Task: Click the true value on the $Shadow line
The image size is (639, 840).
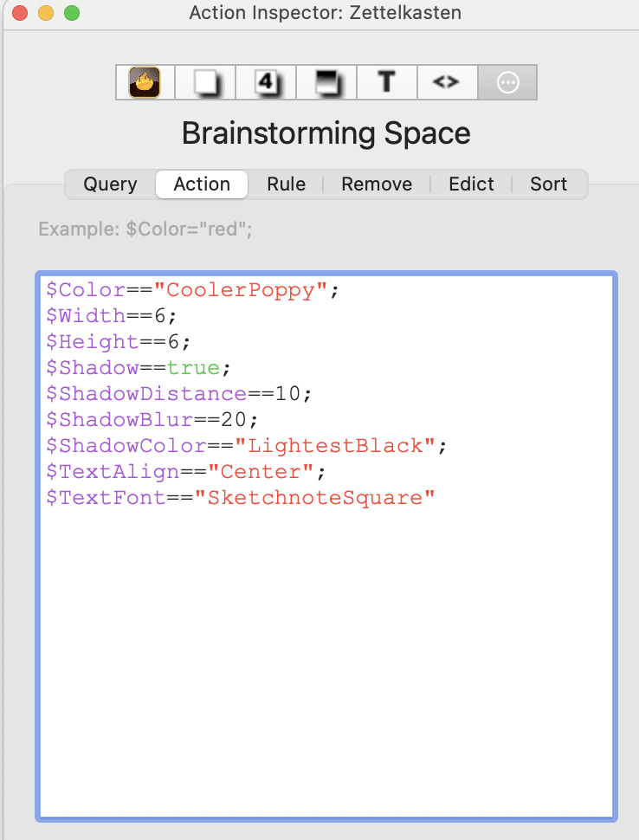Action: [x=193, y=368]
